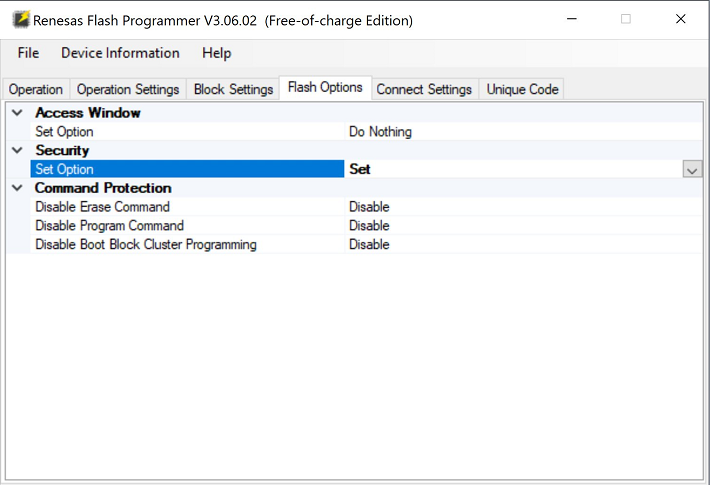Click the Command Protection heading
The height and width of the screenshot is (485, 710).
103,187
